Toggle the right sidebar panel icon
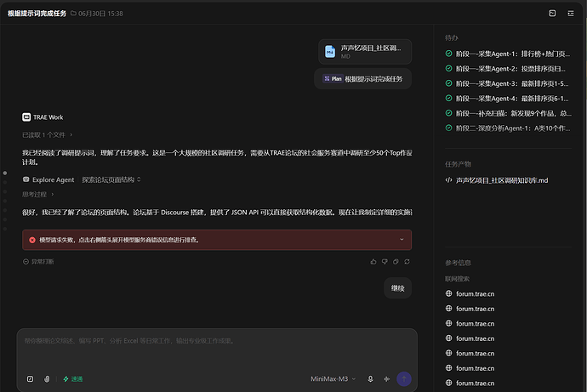Screen dimensions: 587x392 [x=571, y=14]
